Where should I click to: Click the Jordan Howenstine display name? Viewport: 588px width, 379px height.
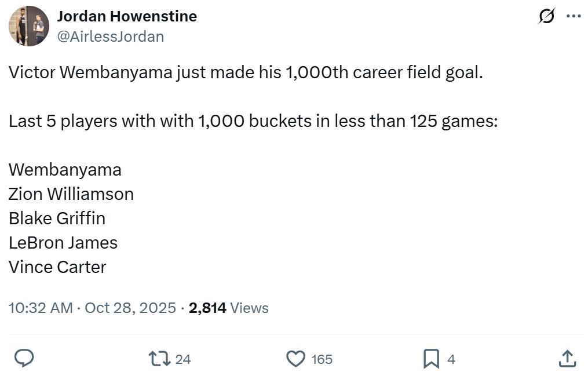pyautogui.click(x=127, y=16)
